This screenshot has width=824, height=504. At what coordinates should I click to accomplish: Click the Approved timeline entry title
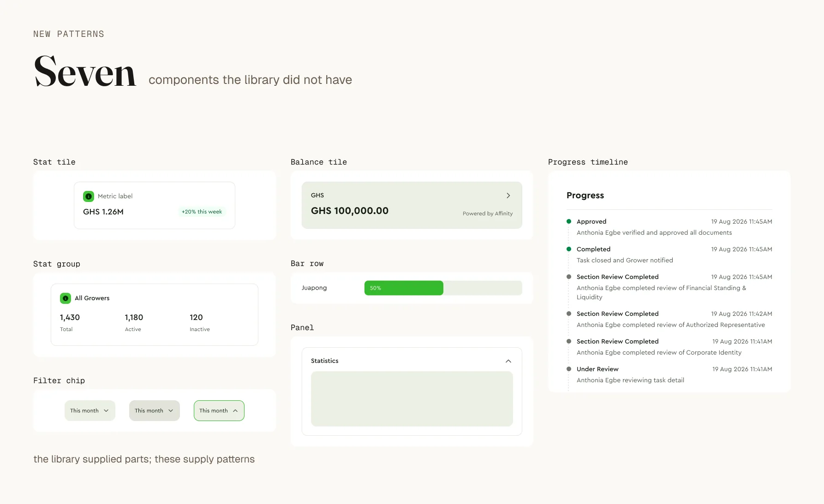[x=591, y=222]
